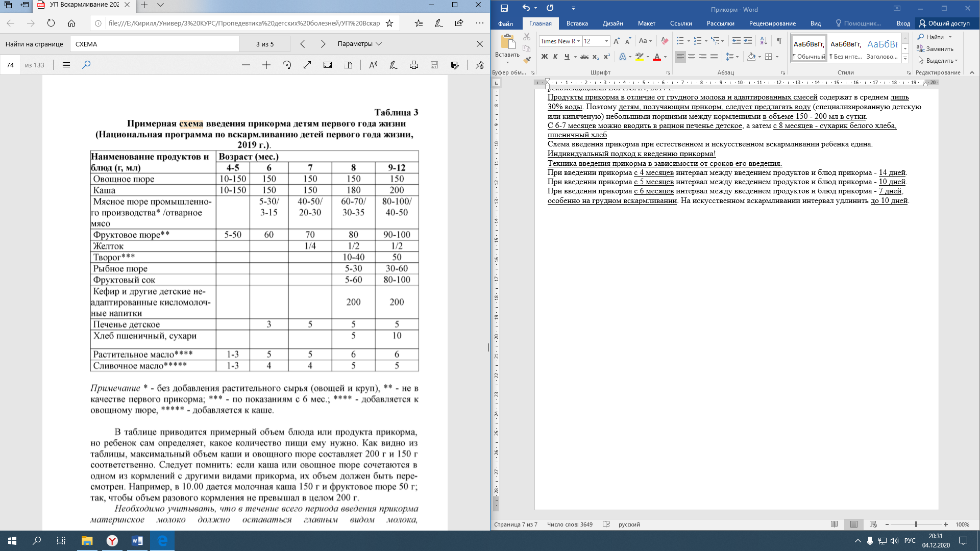
Task: Switch to the Рецензирование tab
Action: point(772,23)
